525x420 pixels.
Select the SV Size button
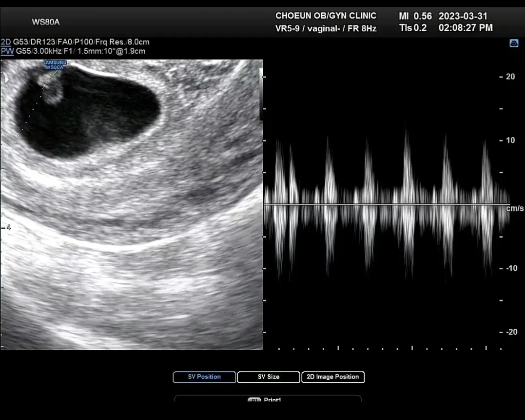click(x=269, y=377)
